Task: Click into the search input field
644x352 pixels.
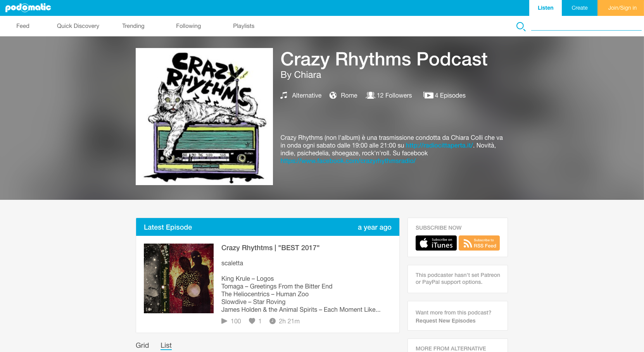Action: [x=586, y=26]
